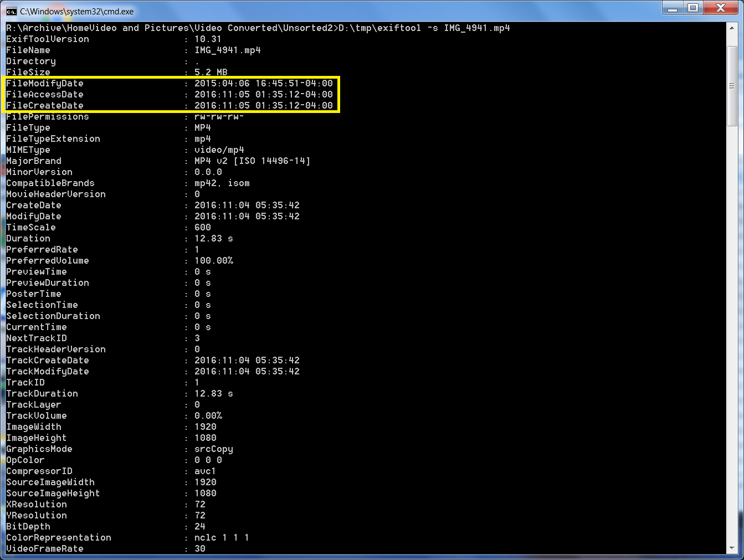Click the ImageHeight value 1080
The width and height of the screenshot is (744, 560).
pos(206,438)
